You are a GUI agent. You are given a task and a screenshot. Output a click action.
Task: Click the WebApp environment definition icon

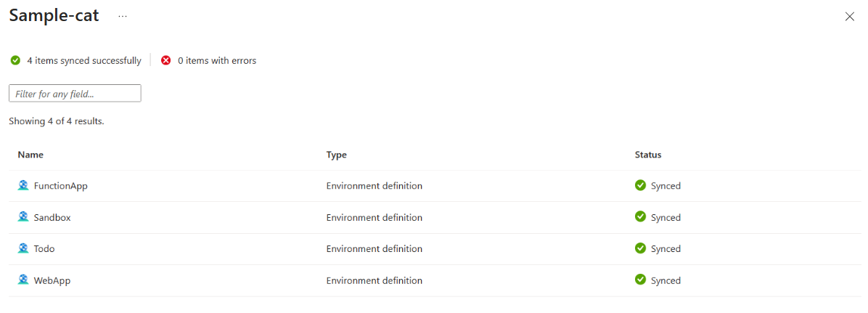click(23, 280)
